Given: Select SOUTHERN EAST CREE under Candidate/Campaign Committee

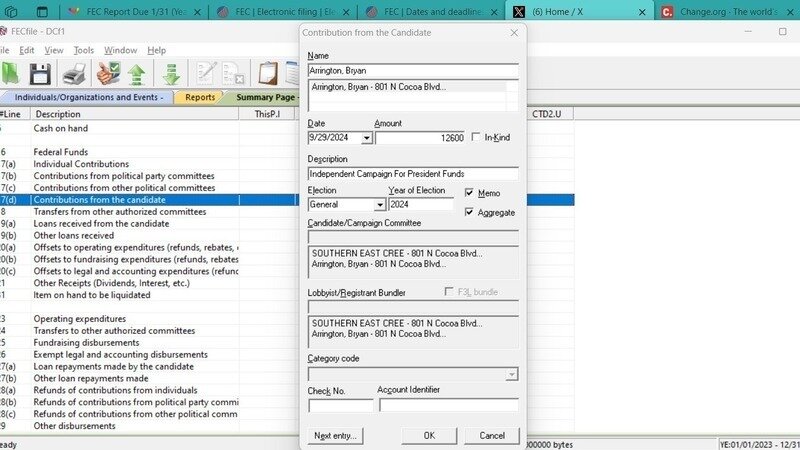Looking at the screenshot, I should (x=397, y=253).
